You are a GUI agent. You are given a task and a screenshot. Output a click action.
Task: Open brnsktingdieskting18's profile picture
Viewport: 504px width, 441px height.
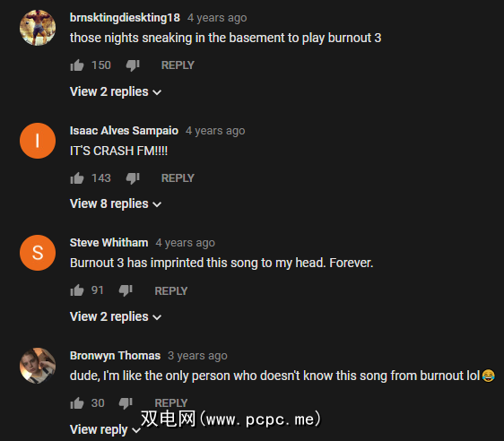[x=38, y=28]
